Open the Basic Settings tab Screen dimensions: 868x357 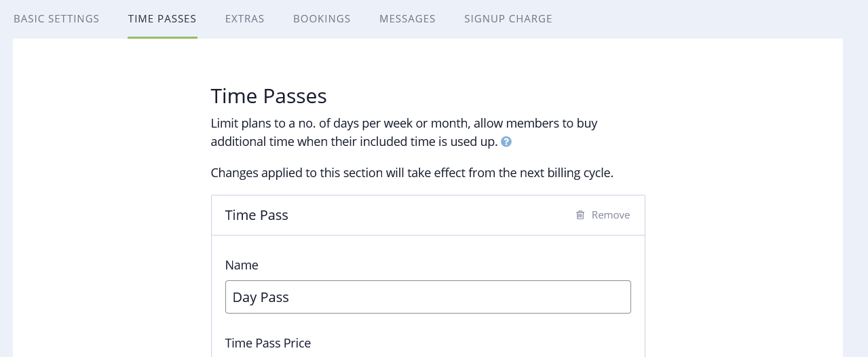coord(56,19)
